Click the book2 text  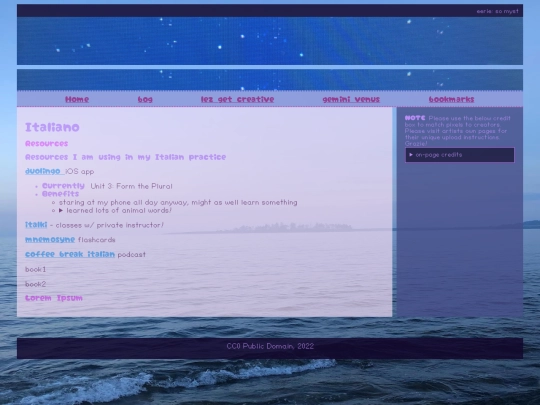[35, 284]
